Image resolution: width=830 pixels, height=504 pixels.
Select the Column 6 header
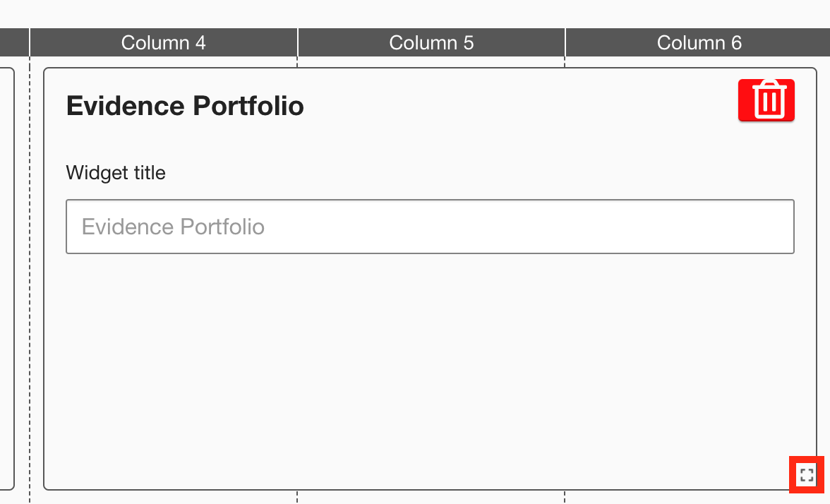tap(699, 42)
